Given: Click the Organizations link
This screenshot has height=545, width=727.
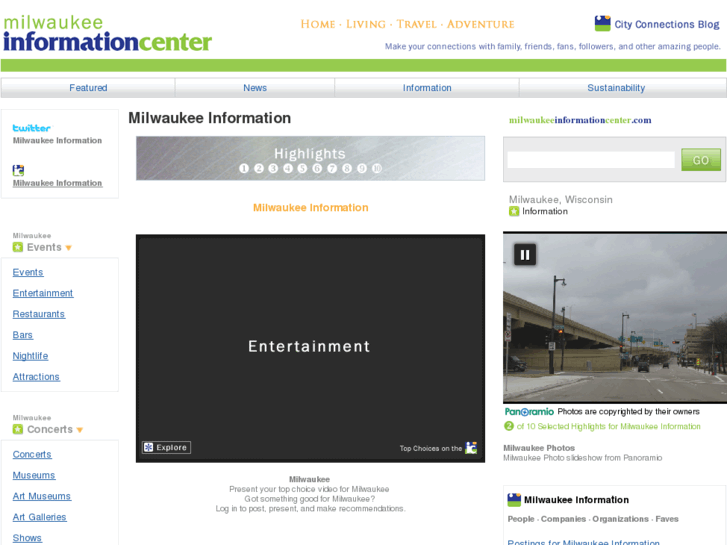Looking at the screenshot, I should (620, 519).
